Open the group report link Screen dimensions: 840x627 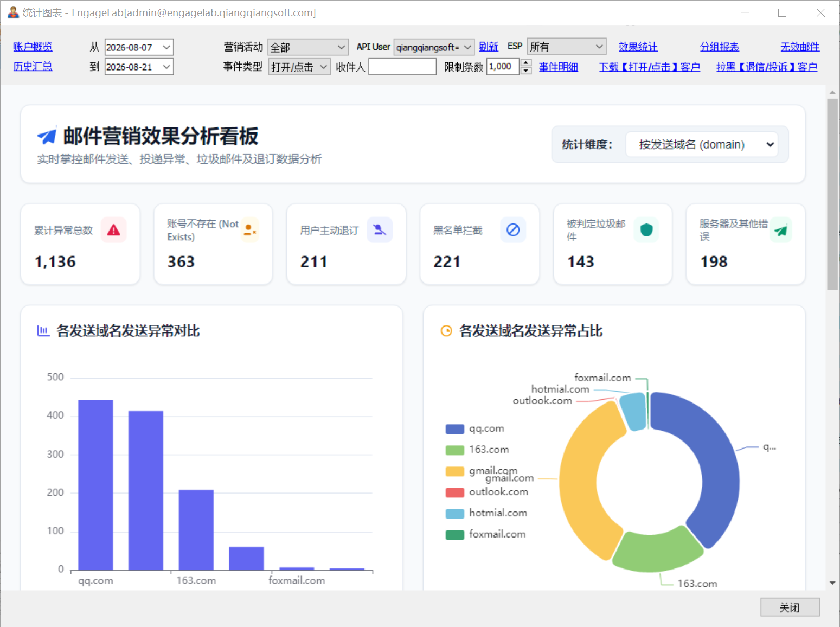point(719,47)
